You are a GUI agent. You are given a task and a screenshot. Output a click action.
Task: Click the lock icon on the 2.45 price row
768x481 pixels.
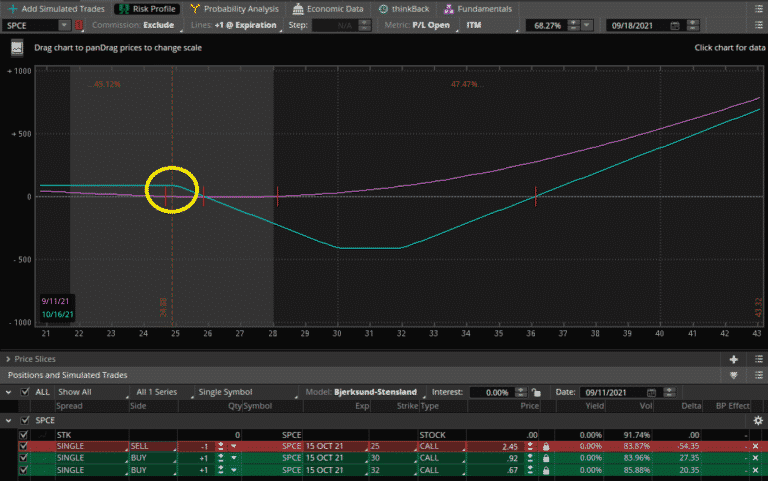(x=546, y=445)
